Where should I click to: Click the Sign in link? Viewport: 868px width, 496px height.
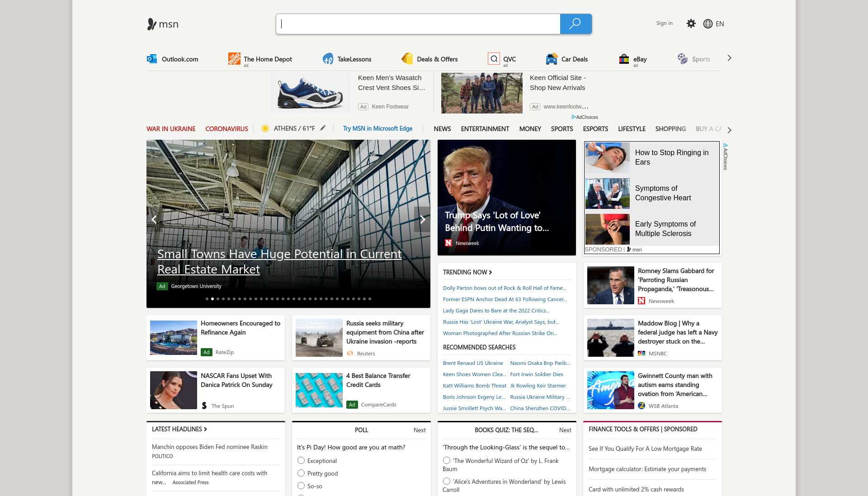click(664, 23)
